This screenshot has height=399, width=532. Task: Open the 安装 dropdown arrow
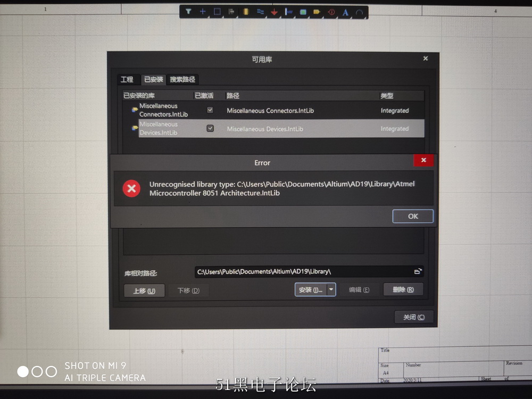(331, 289)
